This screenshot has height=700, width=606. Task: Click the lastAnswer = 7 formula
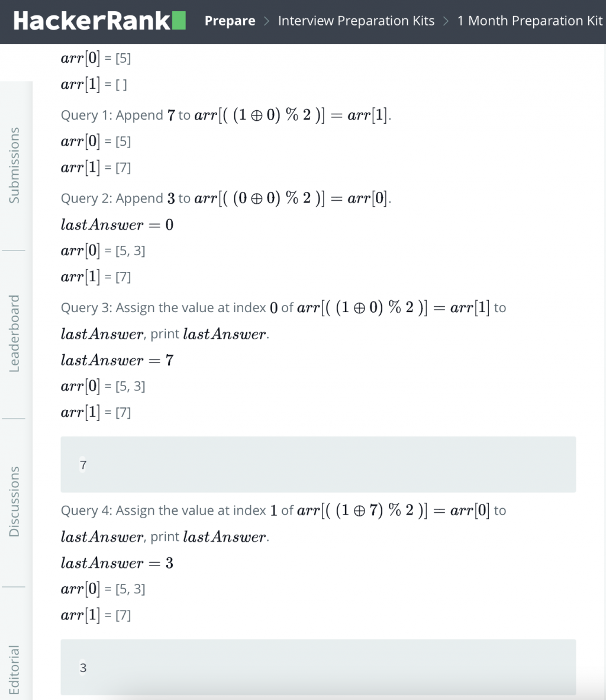pos(117,360)
